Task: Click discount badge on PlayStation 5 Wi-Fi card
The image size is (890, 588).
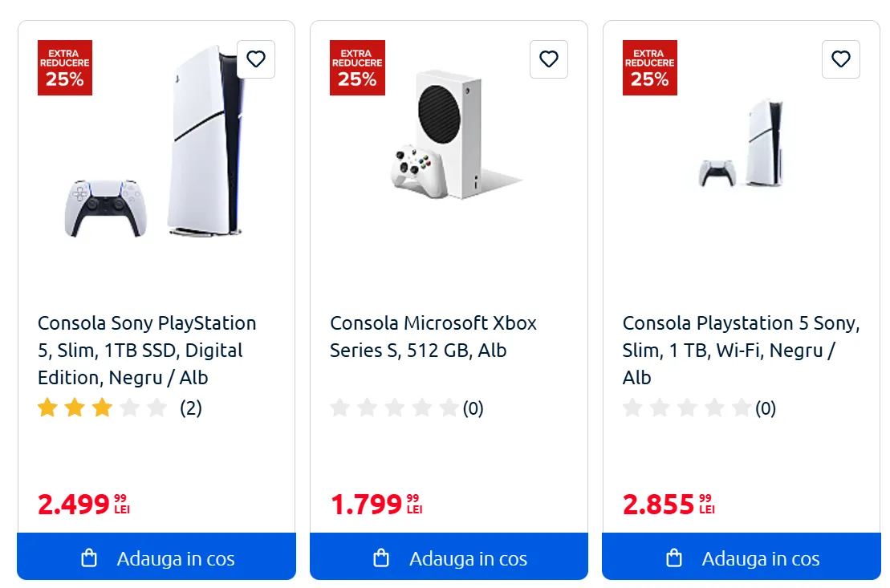Action: click(x=650, y=68)
